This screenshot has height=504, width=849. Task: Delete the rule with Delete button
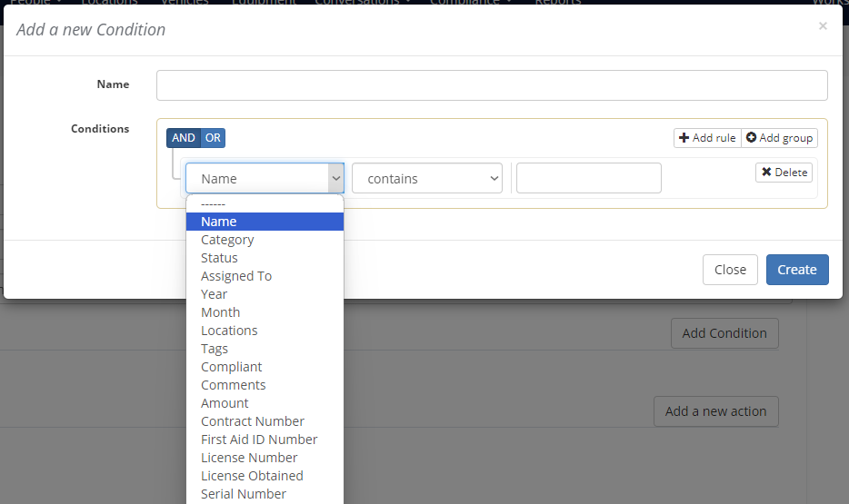(784, 172)
